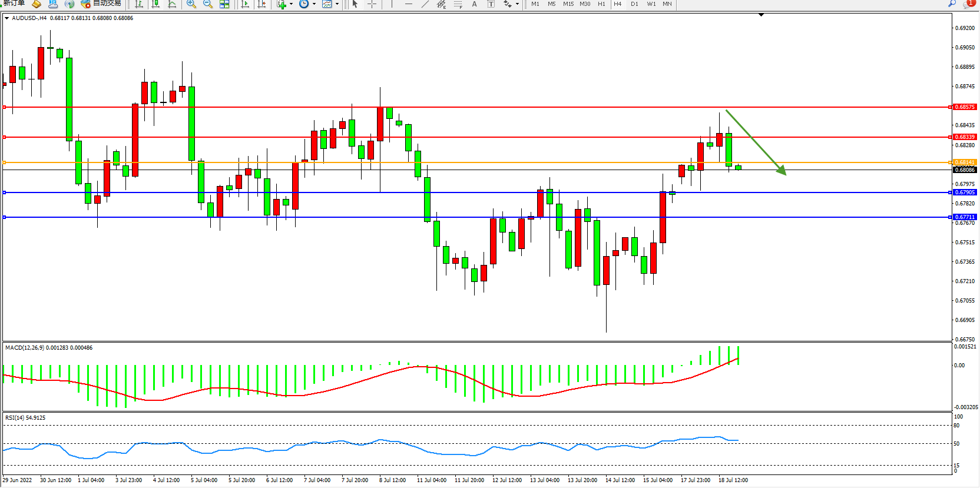Select the crosshair cursor tool

point(372,4)
